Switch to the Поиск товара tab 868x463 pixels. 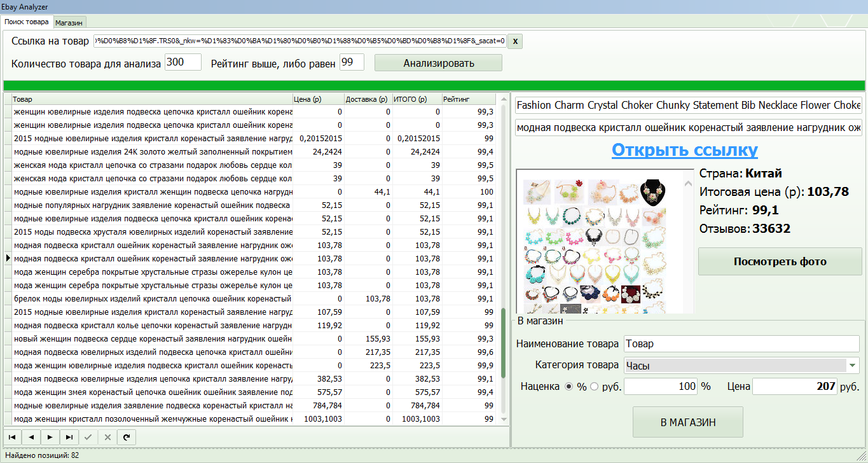click(27, 22)
